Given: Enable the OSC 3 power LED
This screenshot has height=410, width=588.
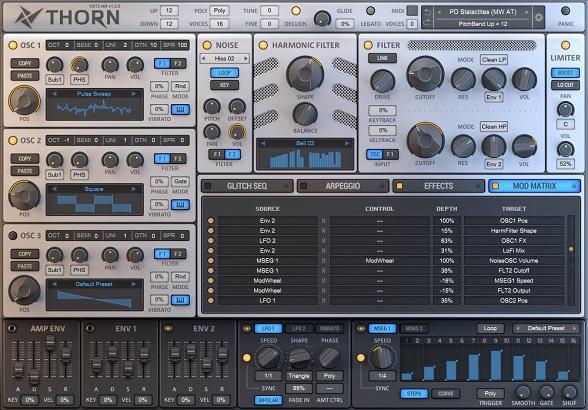Looking at the screenshot, I should 13,236.
